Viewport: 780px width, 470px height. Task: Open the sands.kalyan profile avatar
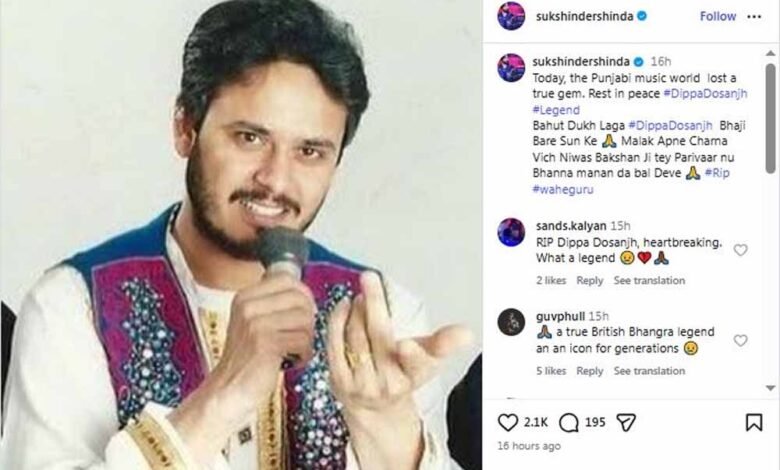(x=511, y=232)
